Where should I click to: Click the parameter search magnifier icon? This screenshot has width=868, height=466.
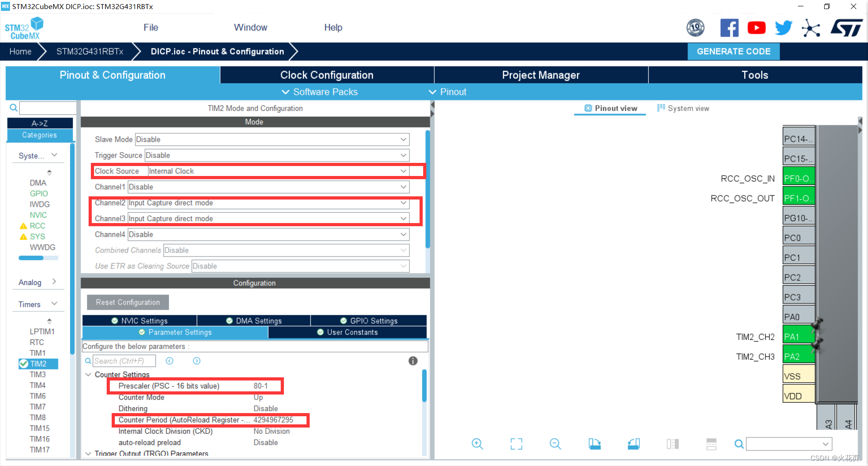coord(88,361)
